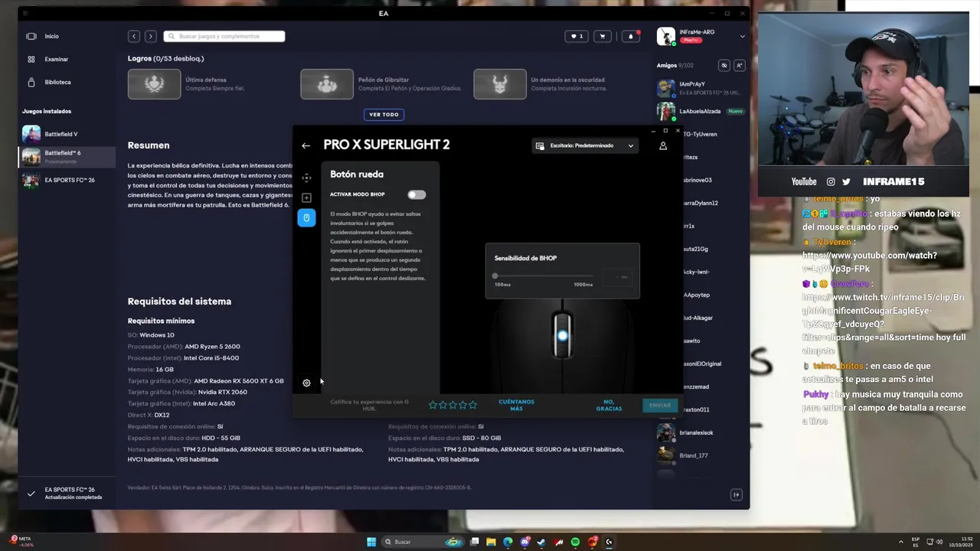Open the EA app notifications bell

[x=631, y=36]
